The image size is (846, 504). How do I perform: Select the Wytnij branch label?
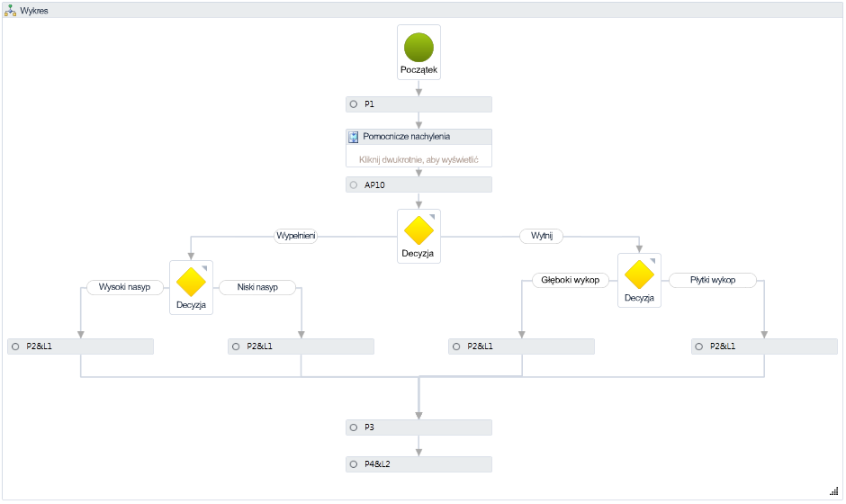click(x=541, y=237)
